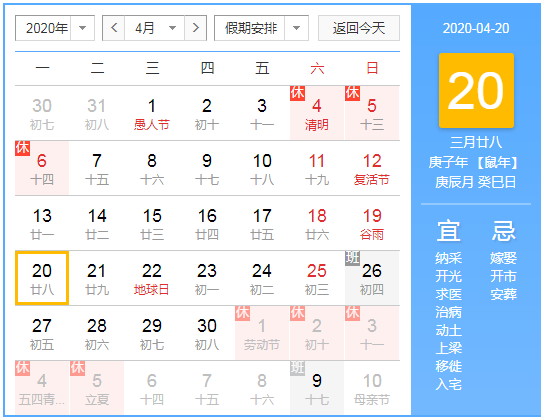Select April 16 廿四
Viewport: 543px width, 420px height.
[x=207, y=223]
